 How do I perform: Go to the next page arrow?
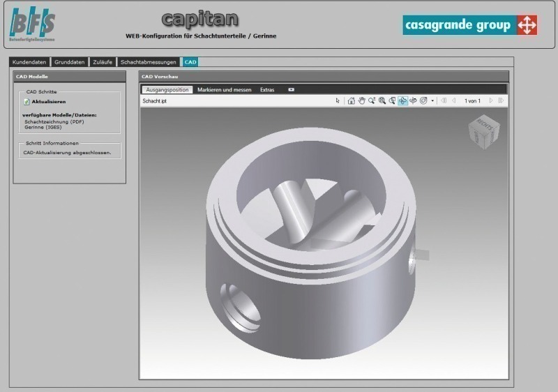click(491, 100)
